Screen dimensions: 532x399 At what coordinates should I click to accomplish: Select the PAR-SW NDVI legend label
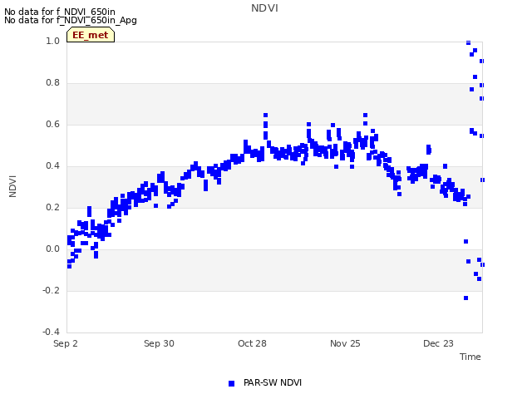point(273,382)
